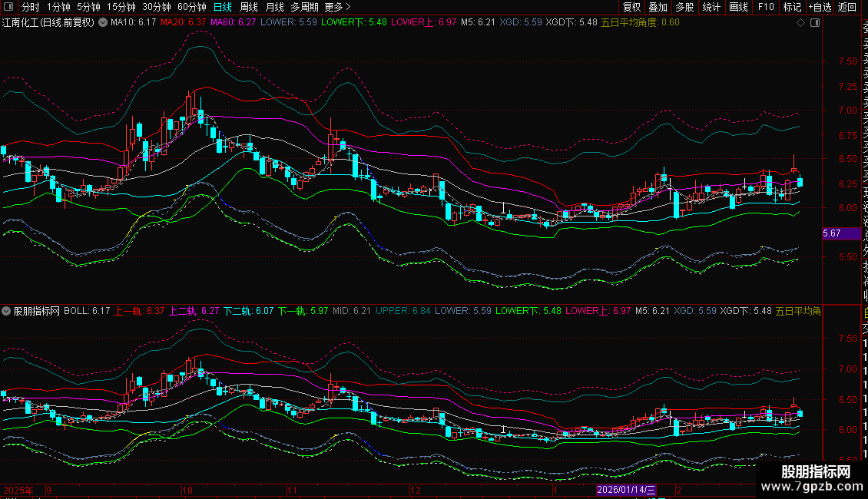The image size is (868, 499).
Task: Open the 画线 drawing tools
Action: [738, 7]
